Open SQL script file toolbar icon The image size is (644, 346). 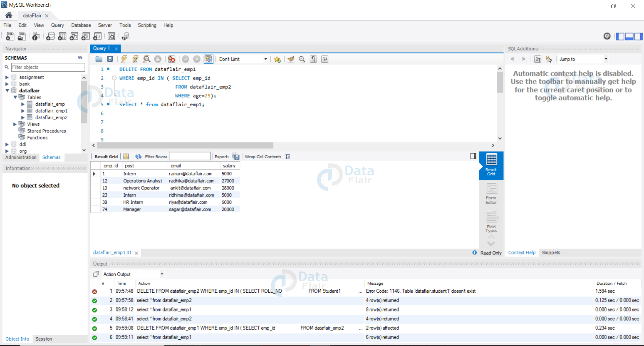22,36
